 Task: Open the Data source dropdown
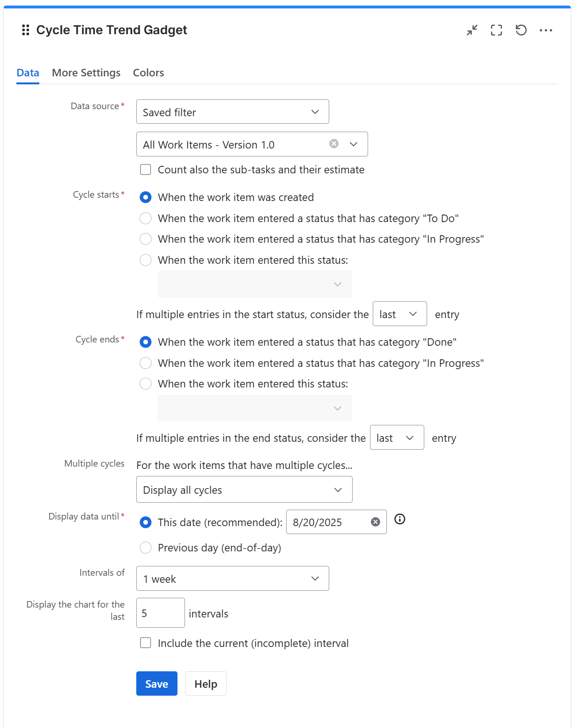pyautogui.click(x=232, y=111)
